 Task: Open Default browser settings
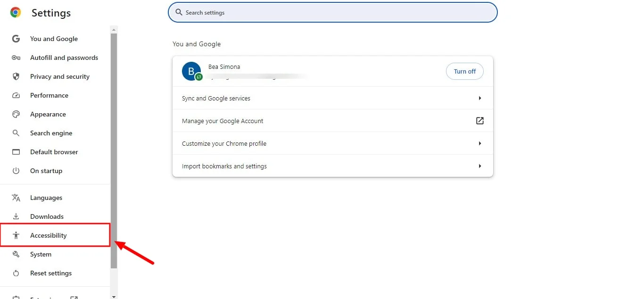(55, 152)
